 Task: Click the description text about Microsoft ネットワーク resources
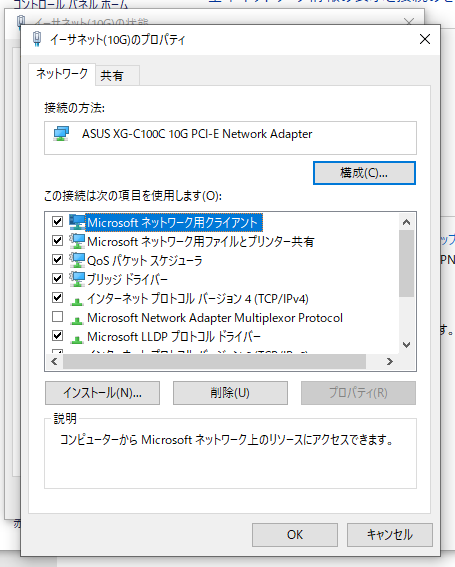click(227, 440)
